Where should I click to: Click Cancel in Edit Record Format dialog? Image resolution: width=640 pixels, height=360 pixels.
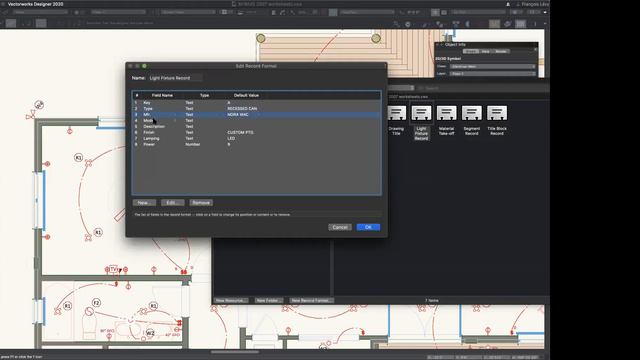click(340, 227)
